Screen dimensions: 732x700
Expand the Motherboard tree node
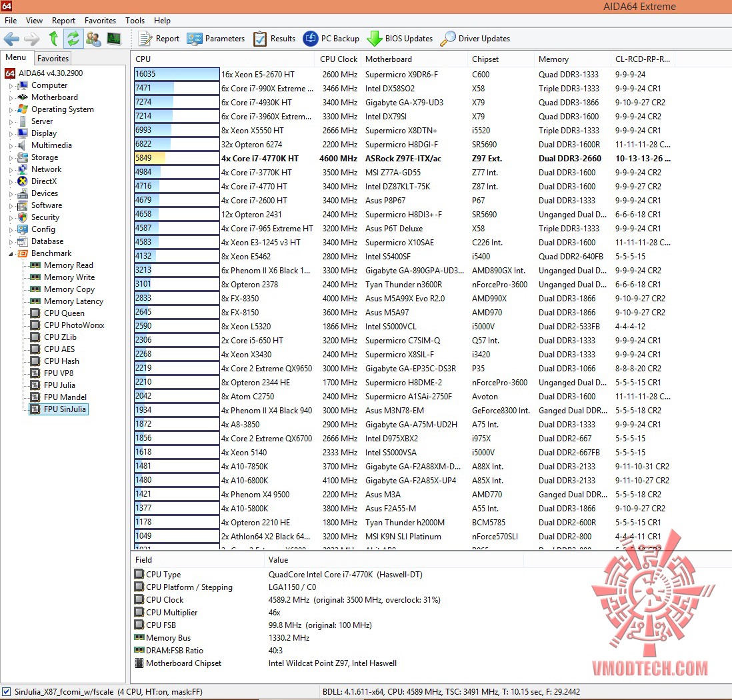coord(11,97)
